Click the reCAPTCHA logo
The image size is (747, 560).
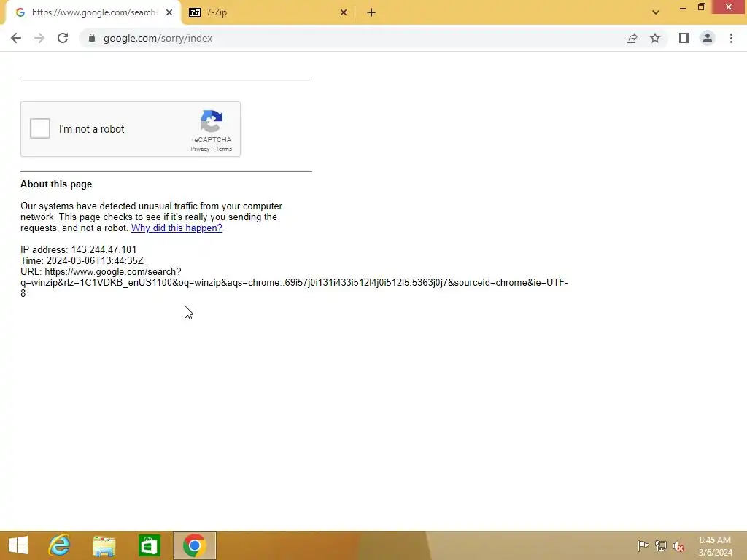point(212,122)
